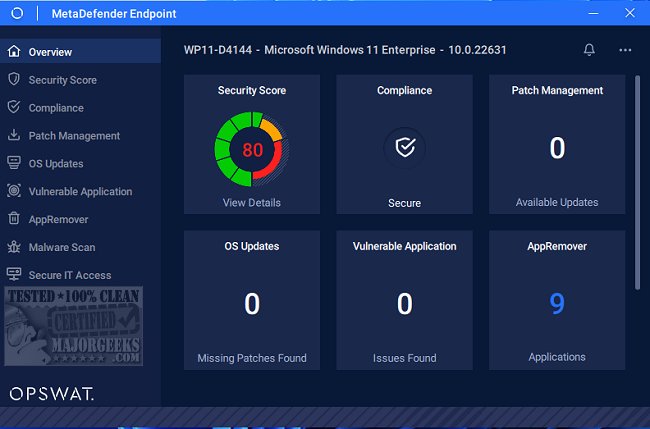Image resolution: width=650 pixels, height=429 pixels.
Task: Click the 0 count in Patch Management card
Action: tap(557, 148)
